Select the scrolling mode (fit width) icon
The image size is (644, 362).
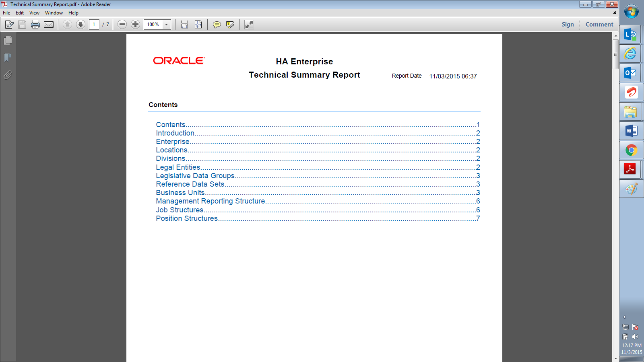point(185,25)
